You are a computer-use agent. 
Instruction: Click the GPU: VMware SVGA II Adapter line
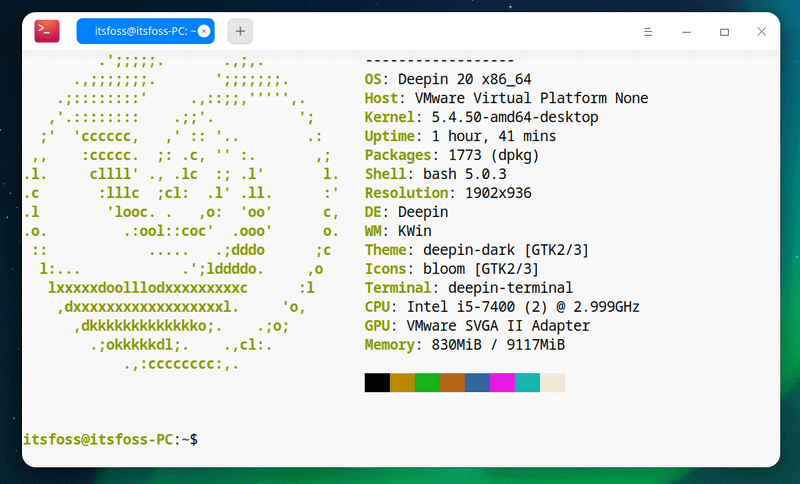[477, 326]
